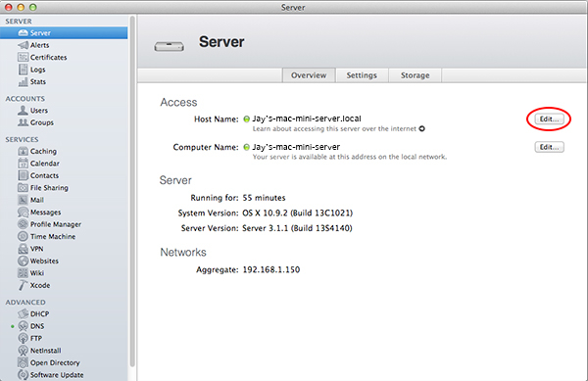Click the Profile Manager gear icon
Viewport: 588px width, 381px height.
pos(23,224)
